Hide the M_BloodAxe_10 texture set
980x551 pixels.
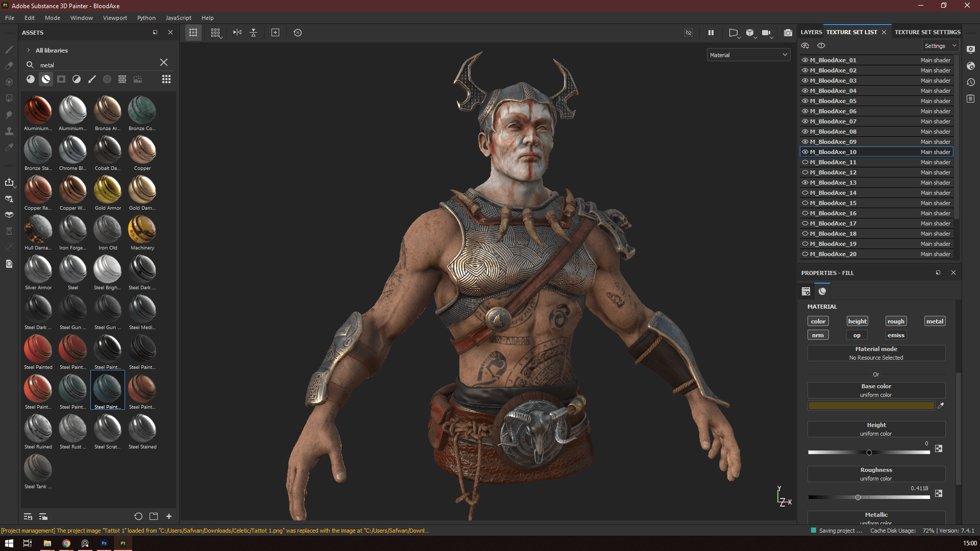point(805,152)
